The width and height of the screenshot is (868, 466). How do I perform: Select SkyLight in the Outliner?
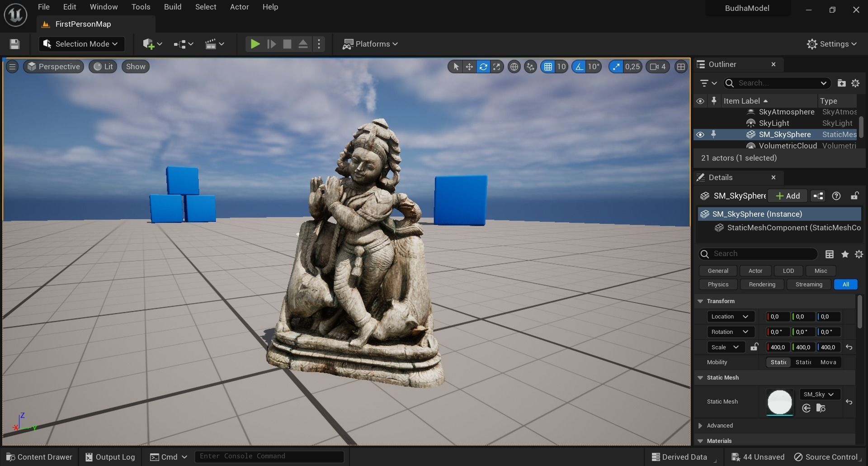tap(774, 123)
